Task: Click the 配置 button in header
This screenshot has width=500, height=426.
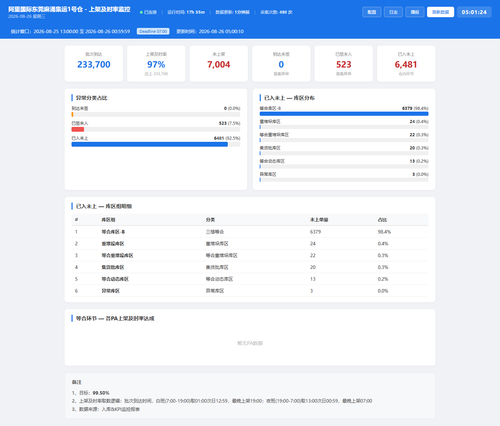Action: (x=372, y=12)
